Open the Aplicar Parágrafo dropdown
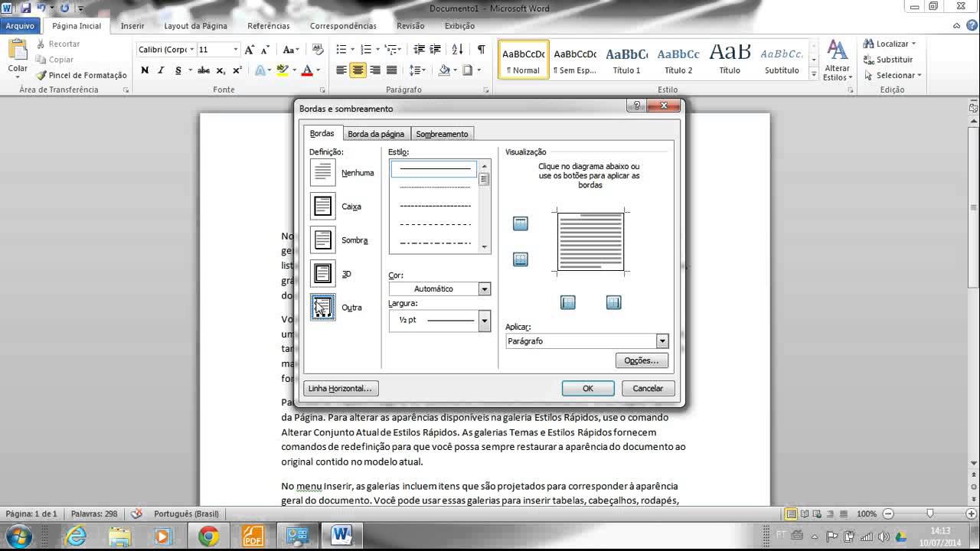Screen dimensions: 980x551 click(x=662, y=341)
